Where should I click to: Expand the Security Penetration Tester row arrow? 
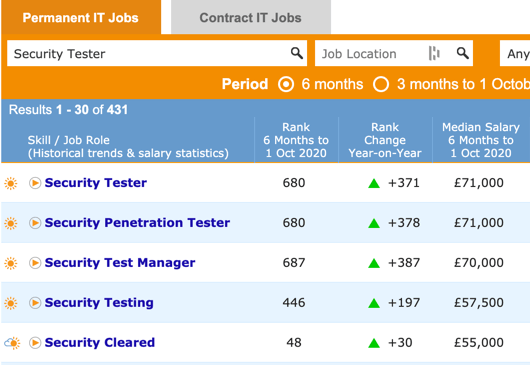point(35,223)
